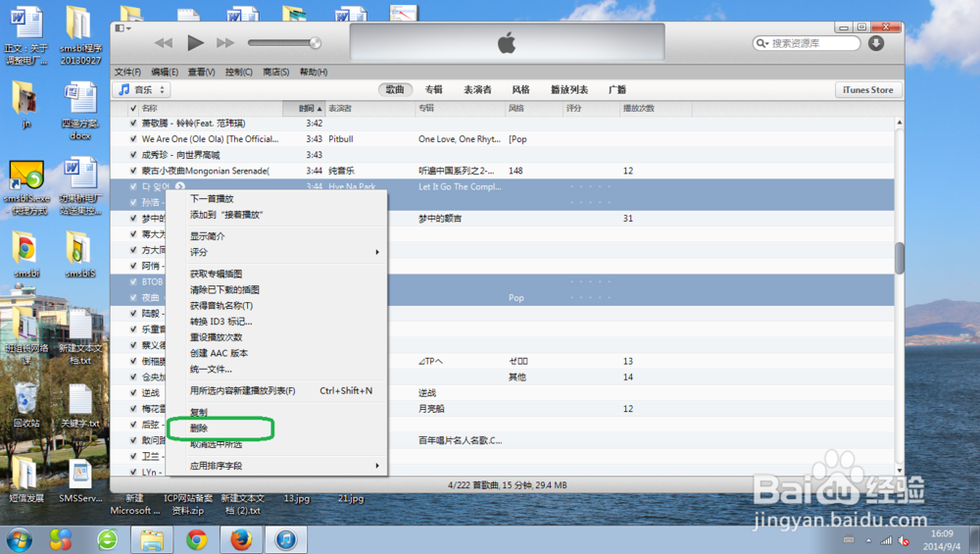The width and height of the screenshot is (980, 554).
Task: Click the song list vertical scrollbar thumb
Action: (900, 258)
